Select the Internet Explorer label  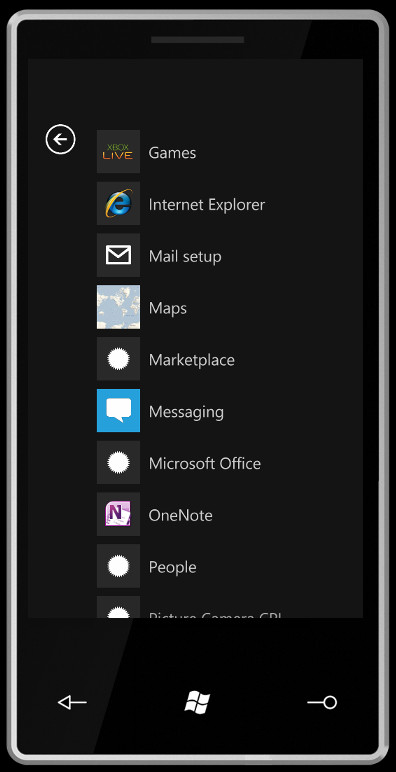(207, 204)
